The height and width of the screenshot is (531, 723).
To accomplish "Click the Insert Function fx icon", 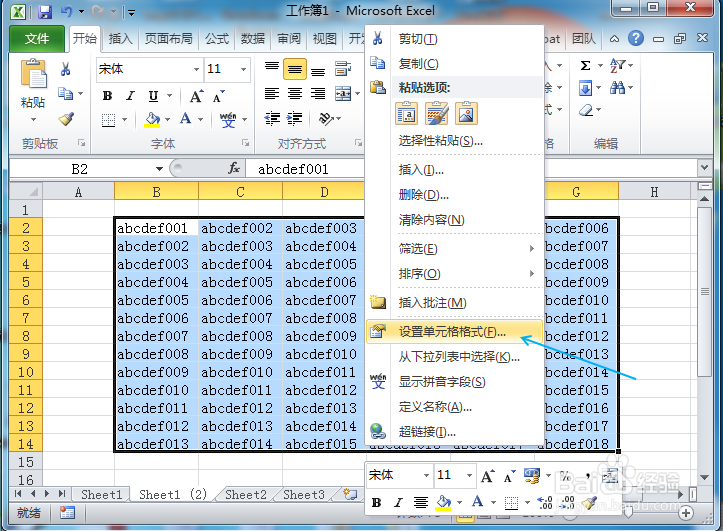I will pyautogui.click(x=234, y=169).
